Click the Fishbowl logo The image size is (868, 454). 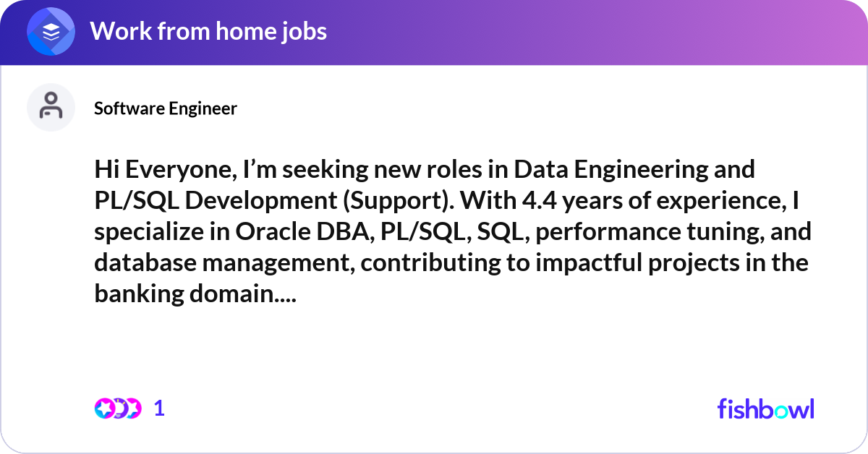click(x=766, y=408)
